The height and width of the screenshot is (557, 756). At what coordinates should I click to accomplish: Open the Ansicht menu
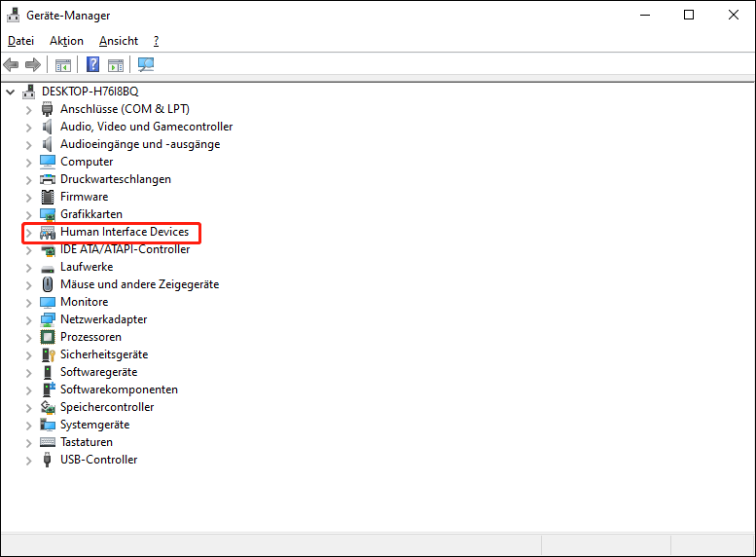[x=119, y=41]
